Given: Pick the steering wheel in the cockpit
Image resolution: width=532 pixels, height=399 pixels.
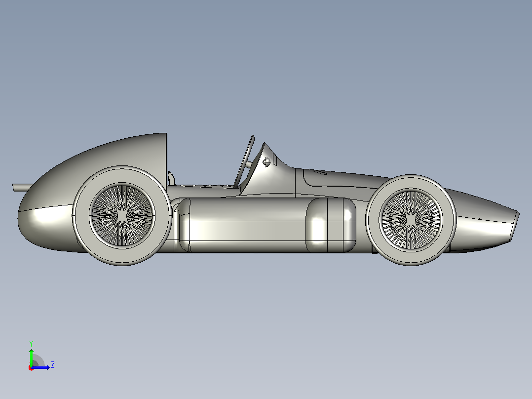Looking at the screenshot, I should click(x=244, y=161).
